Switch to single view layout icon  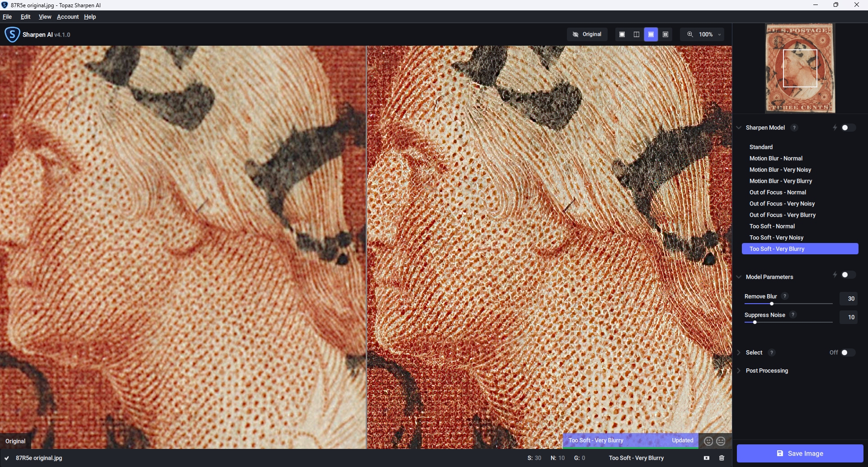point(622,34)
